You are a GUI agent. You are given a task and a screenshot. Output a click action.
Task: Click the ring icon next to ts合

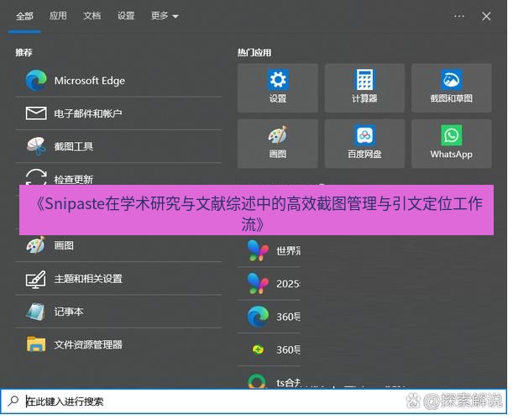258,381
